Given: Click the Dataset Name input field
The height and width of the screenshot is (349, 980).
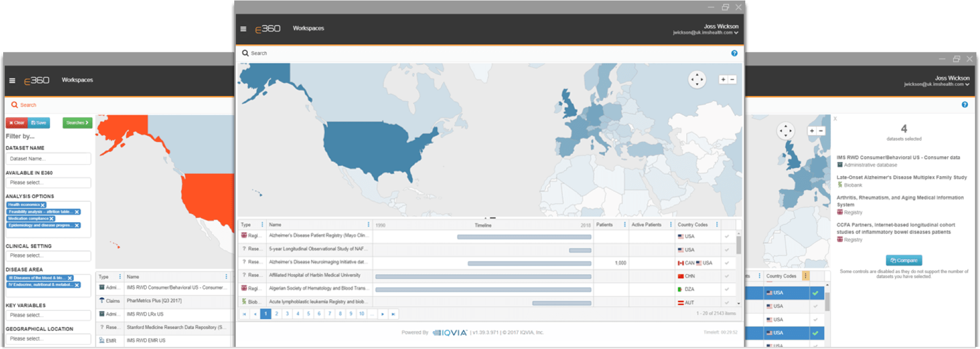Looking at the screenshot, I should 48,159.
